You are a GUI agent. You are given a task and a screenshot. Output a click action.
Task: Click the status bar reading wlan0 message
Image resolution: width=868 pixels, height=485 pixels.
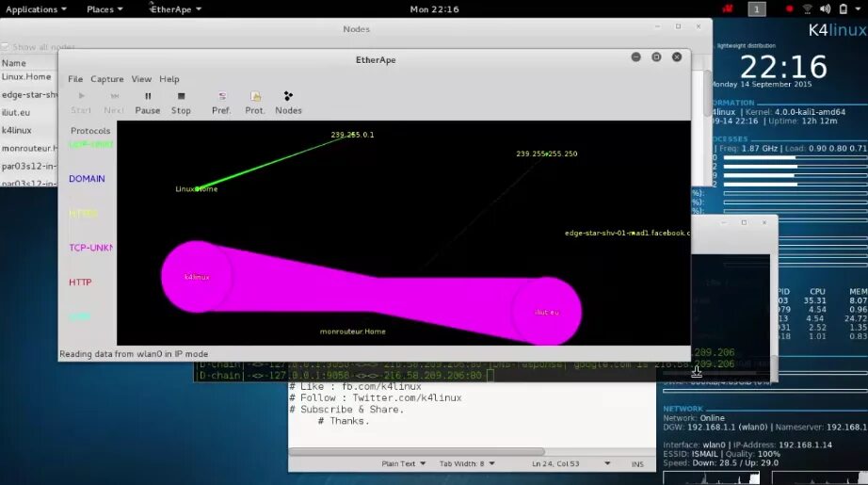pyautogui.click(x=134, y=354)
